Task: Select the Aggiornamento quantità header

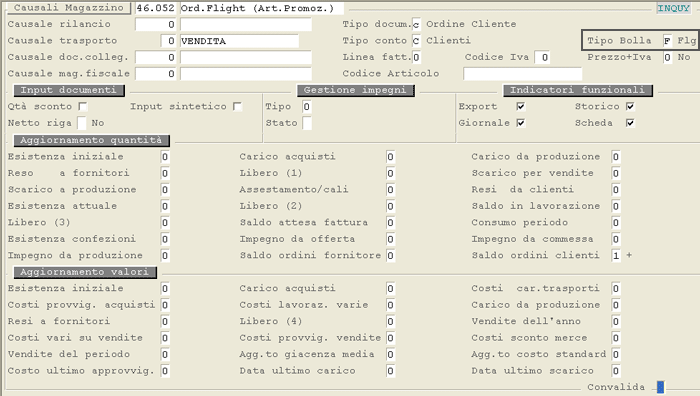Action: [x=92, y=140]
